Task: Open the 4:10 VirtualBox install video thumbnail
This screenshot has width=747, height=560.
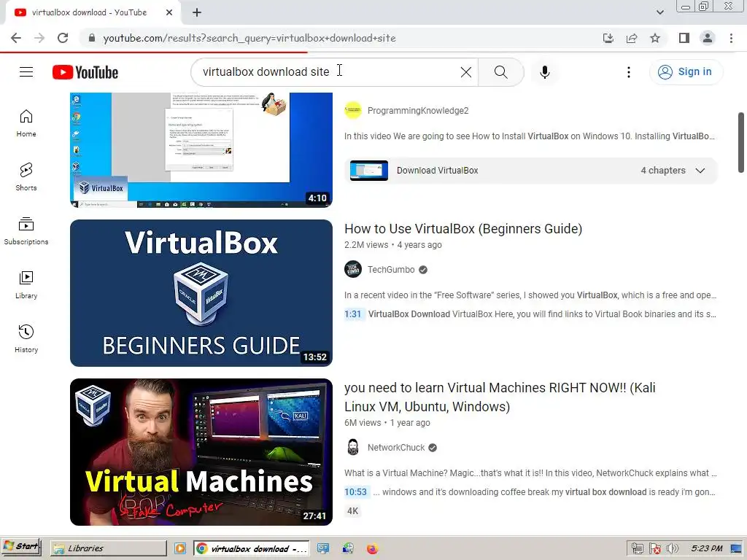Action: click(x=201, y=150)
